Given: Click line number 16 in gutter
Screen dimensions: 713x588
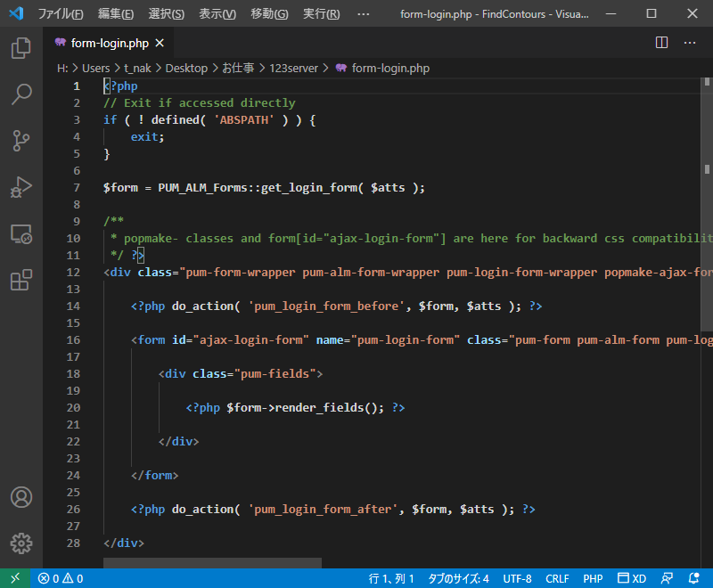Looking at the screenshot, I should pos(73,340).
